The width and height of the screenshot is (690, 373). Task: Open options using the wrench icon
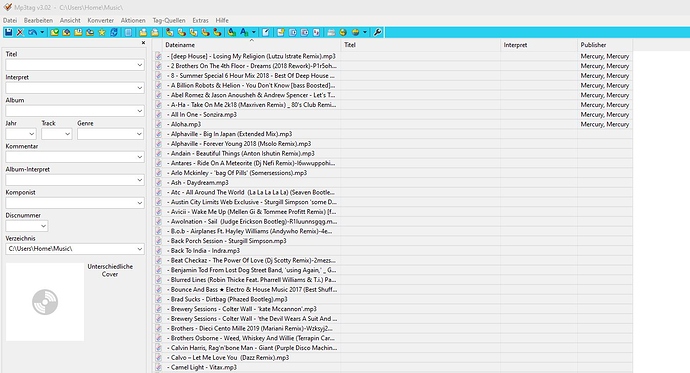pyautogui.click(x=377, y=32)
